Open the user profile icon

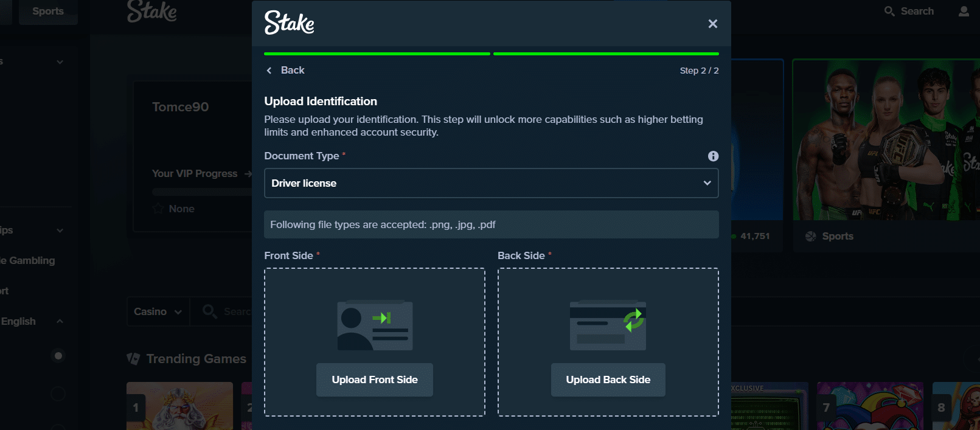coord(964,12)
